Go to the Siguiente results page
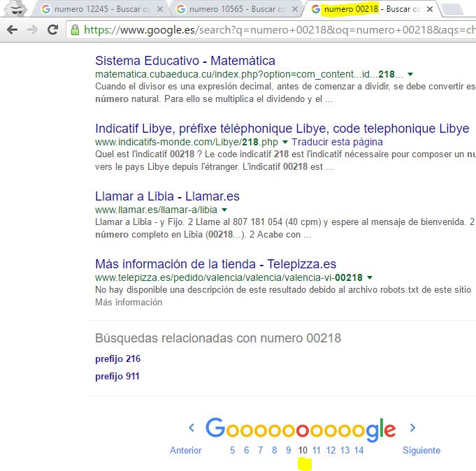This screenshot has height=471, width=476. (x=421, y=450)
